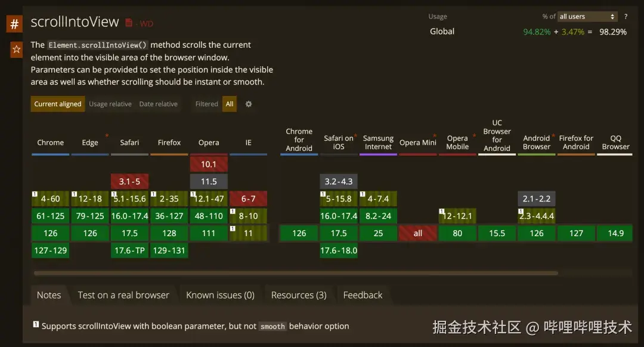Click Firefox for Android column header

pos(576,142)
